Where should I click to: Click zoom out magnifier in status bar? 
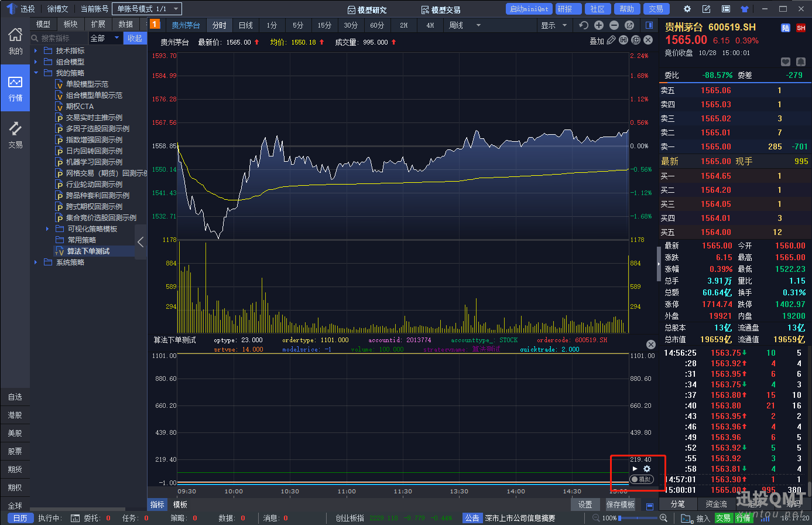[x=596, y=518]
